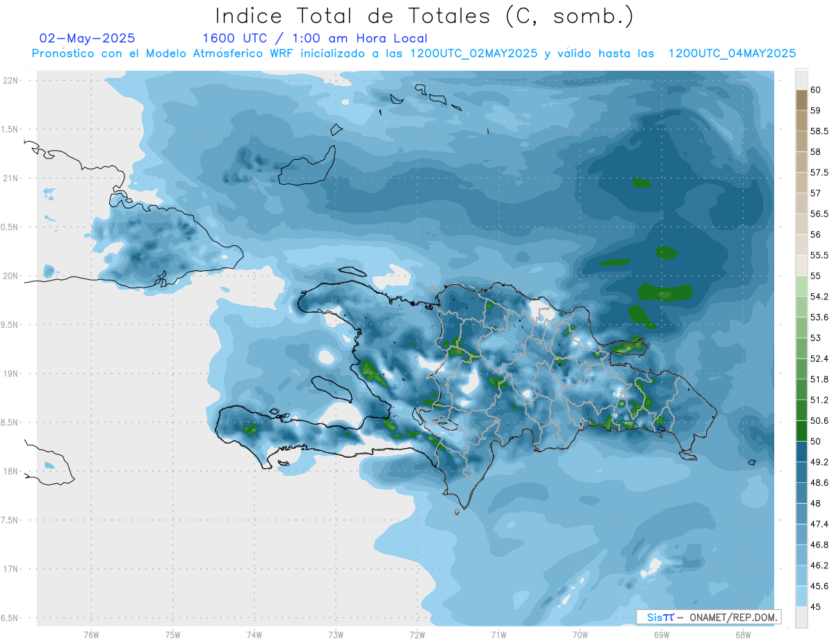Click the "21N" latitude label

(x=10, y=179)
